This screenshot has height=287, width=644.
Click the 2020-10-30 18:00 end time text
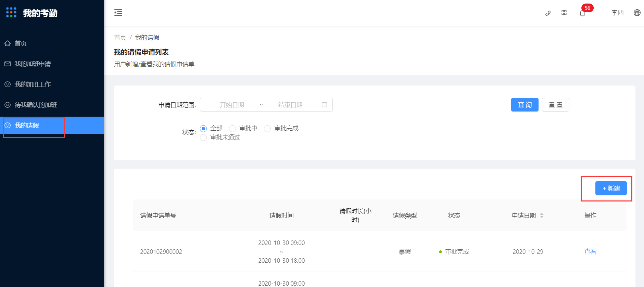pyautogui.click(x=281, y=261)
